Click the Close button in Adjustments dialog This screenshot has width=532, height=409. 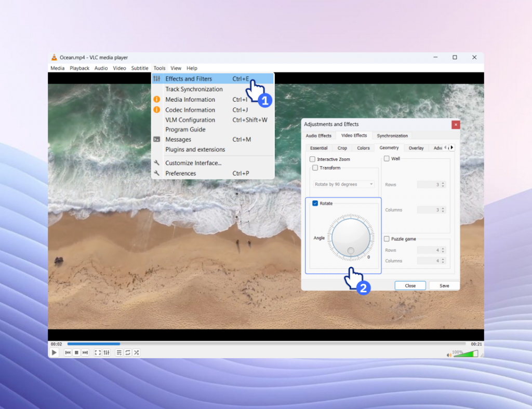click(x=410, y=286)
